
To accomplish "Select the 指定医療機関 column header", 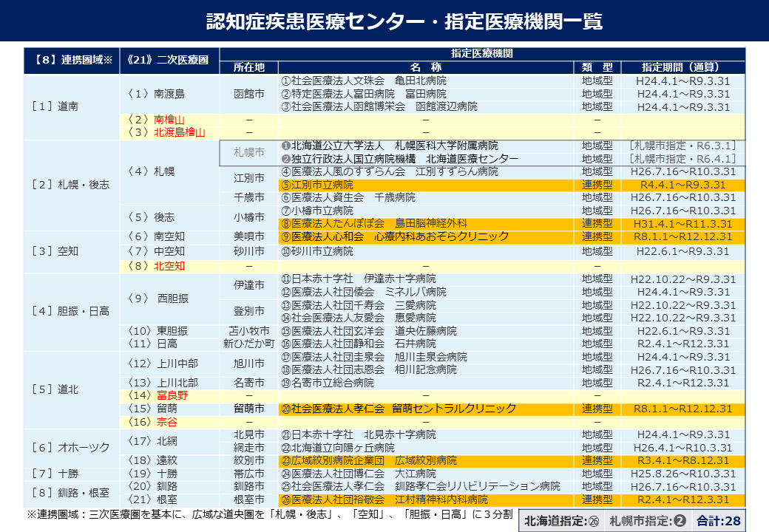I will 482,52.
